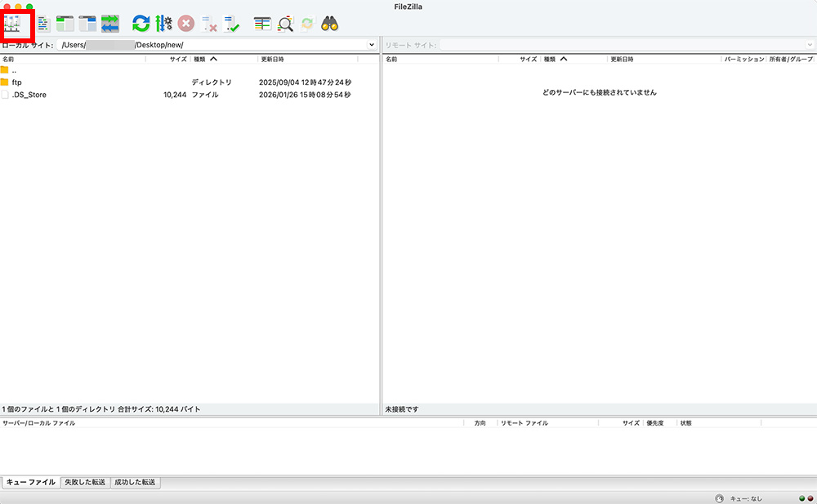Switch to the 成功した転送 tab
The width and height of the screenshot is (817, 504).
pos(136,482)
